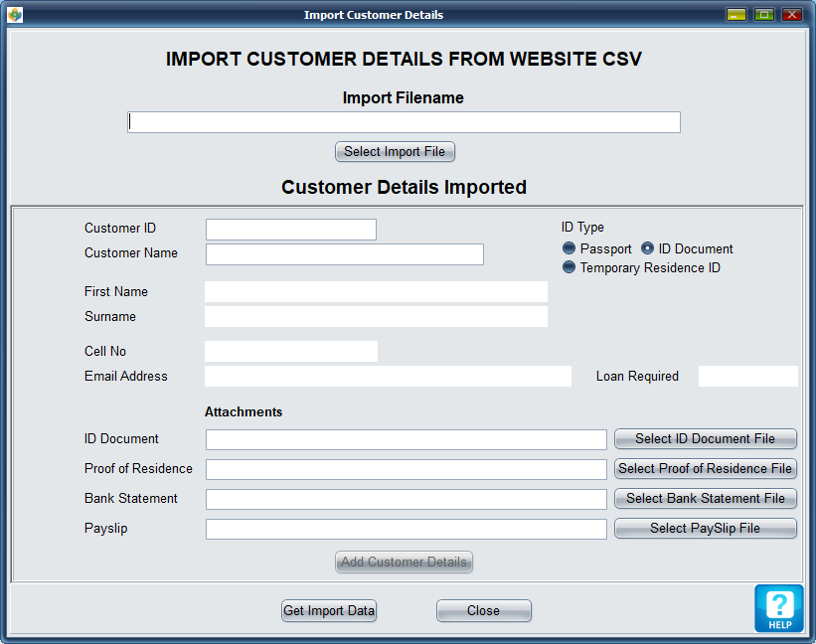This screenshot has height=644, width=816.
Task: Focus the Import Filename text field
Action: (404, 122)
